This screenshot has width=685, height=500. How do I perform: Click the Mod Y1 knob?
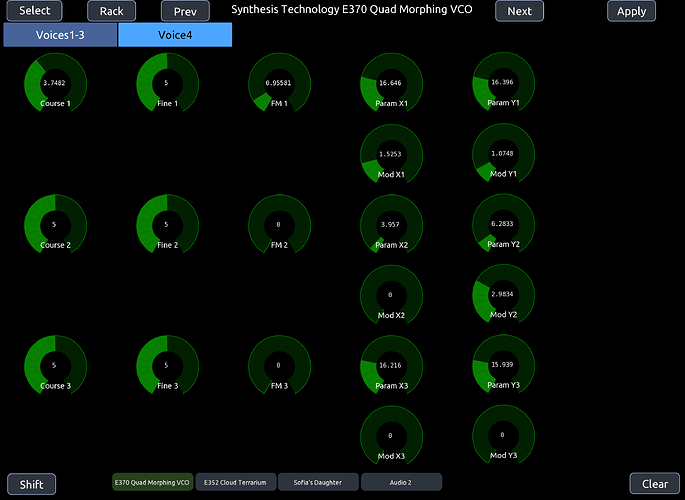(x=503, y=155)
